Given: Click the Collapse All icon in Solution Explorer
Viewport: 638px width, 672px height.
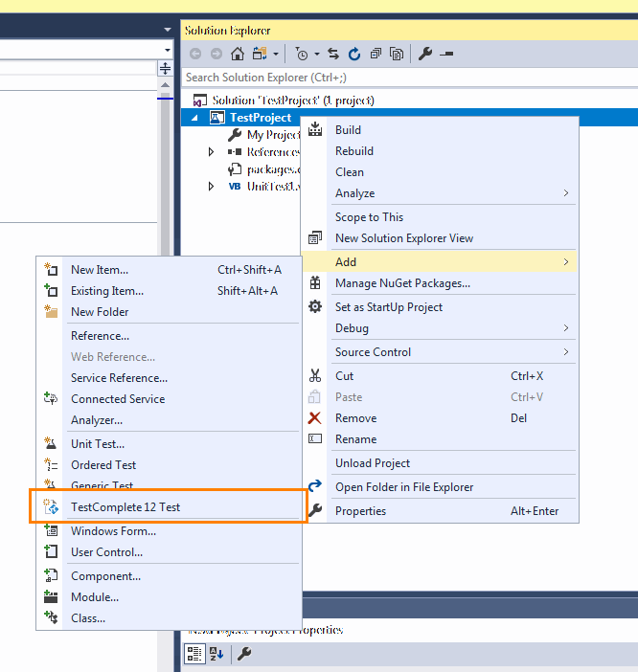Looking at the screenshot, I should tap(376, 54).
